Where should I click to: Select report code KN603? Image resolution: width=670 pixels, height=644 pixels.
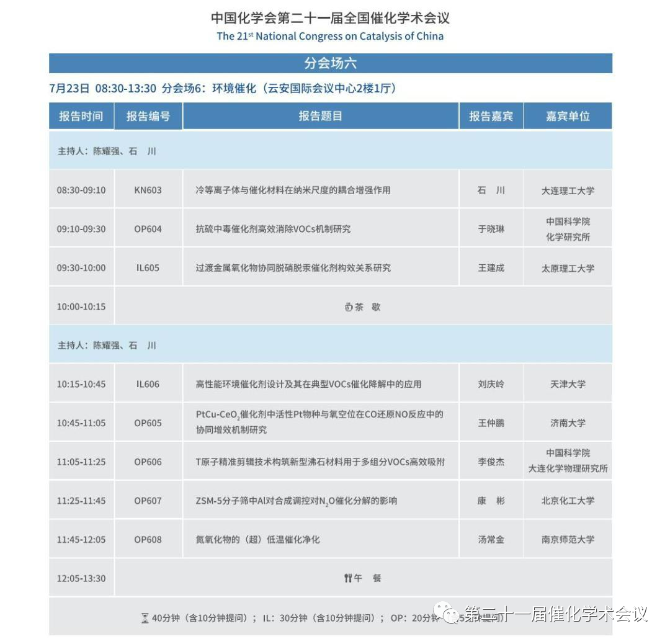click(x=148, y=190)
